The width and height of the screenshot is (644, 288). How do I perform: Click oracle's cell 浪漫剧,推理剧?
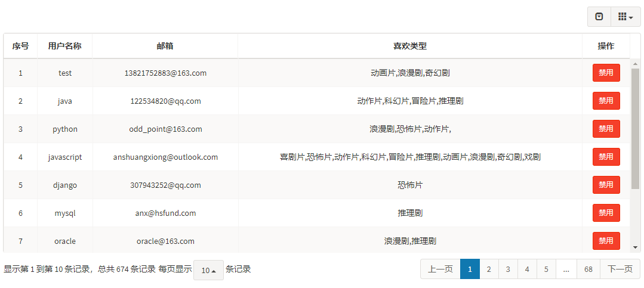point(410,241)
